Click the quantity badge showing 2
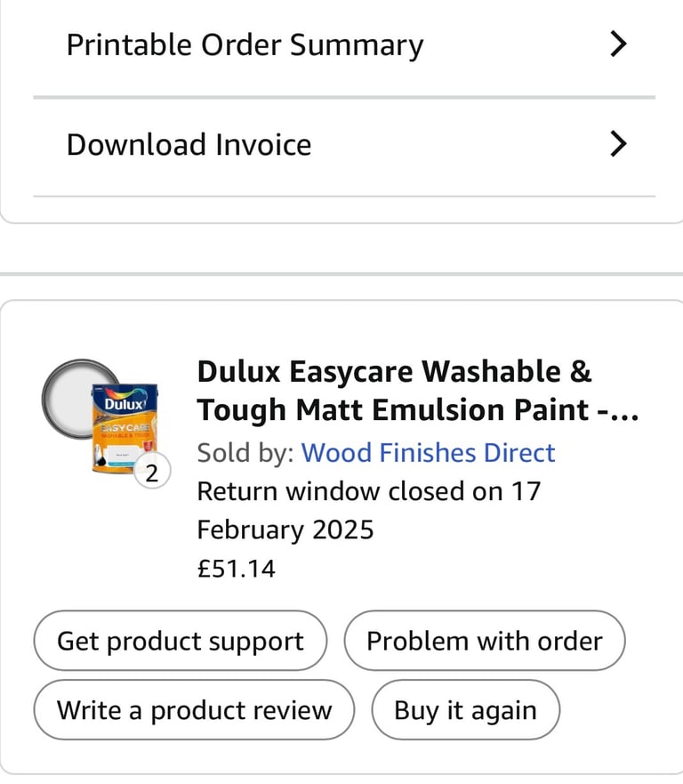Screen dimensions: 683x784 click(x=151, y=474)
